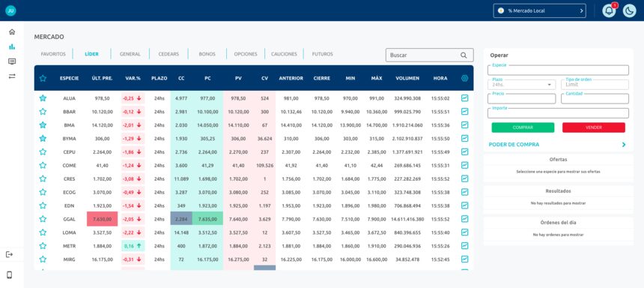Open the Tipo de orden field

click(x=595, y=85)
